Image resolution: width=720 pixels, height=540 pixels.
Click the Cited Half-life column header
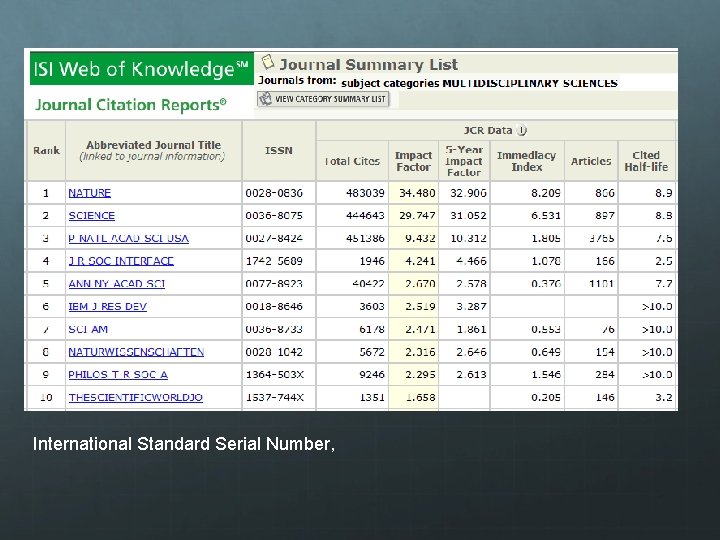(x=646, y=161)
